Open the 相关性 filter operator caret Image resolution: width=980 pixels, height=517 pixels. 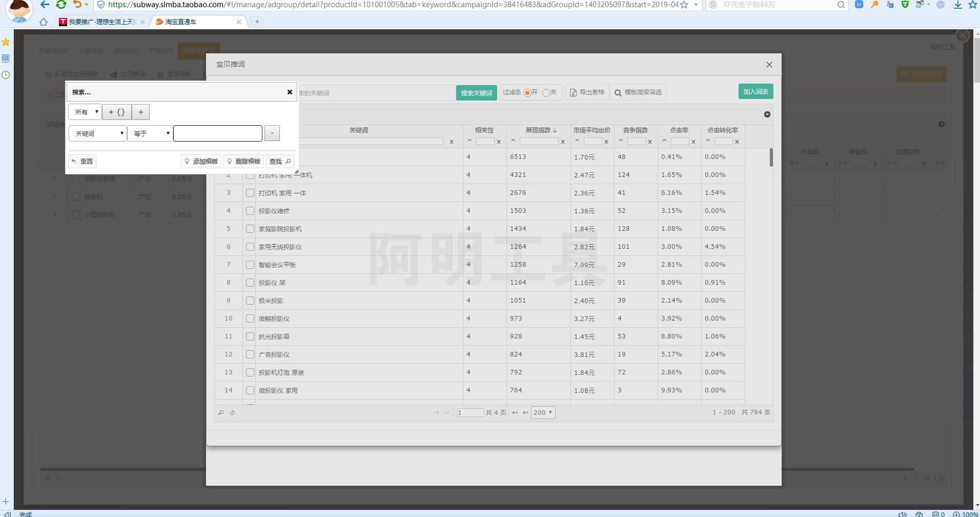tap(469, 141)
